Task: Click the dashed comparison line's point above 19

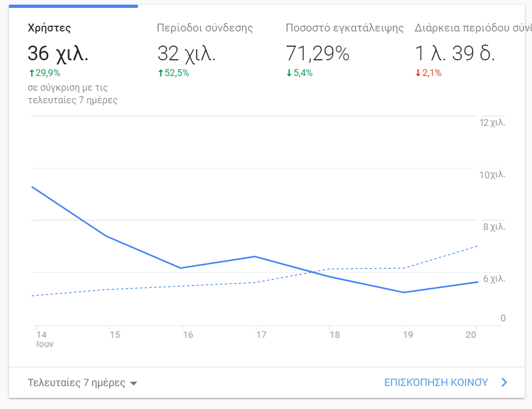Action: (x=403, y=268)
